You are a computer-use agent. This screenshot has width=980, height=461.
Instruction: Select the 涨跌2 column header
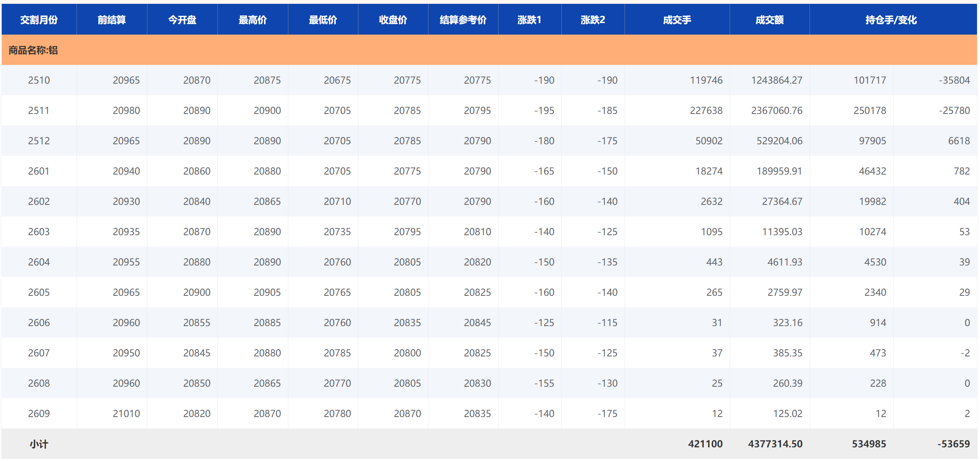pos(593,20)
